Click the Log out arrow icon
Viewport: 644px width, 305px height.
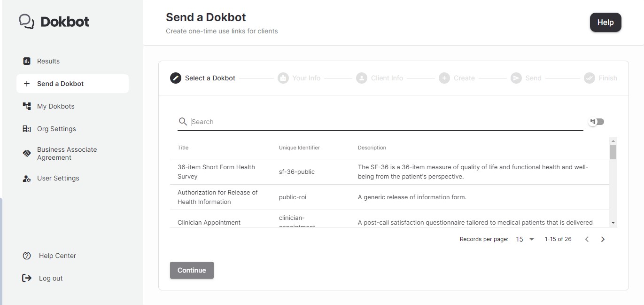point(27,278)
